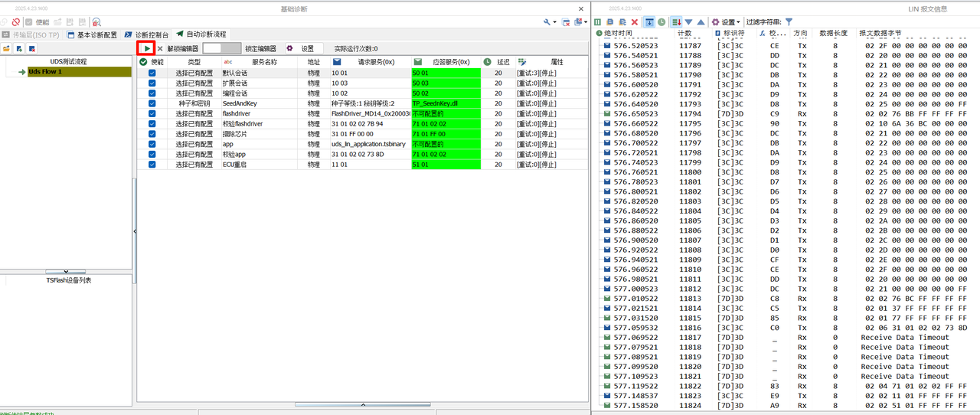
Task: Click the green check icon in the 使能 column header
Action: [x=143, y=61]
